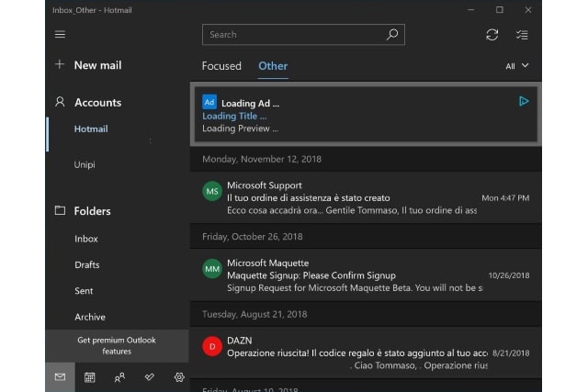Click the Folders folder icon
Image resolution: width=588 pixels, height=392 pixels.
[60, 210]
